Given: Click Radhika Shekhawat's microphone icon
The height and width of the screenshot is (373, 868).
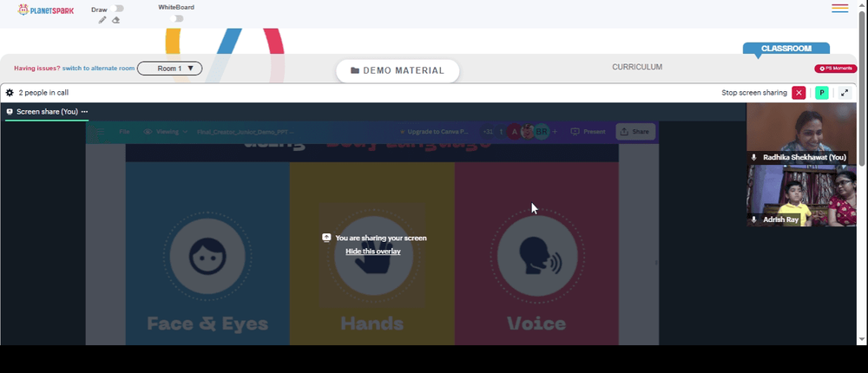Looking at the screenshot, I should click(x=753, y=158).
